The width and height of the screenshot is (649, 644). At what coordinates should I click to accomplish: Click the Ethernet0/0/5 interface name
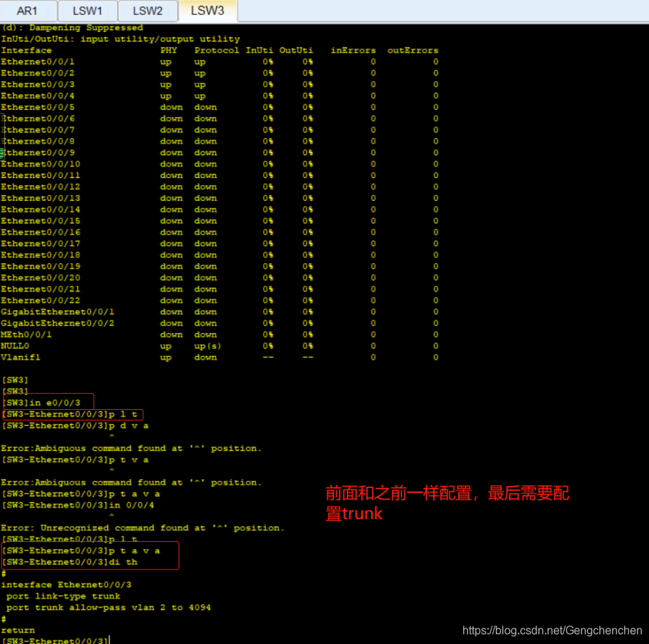coord(38,107)
